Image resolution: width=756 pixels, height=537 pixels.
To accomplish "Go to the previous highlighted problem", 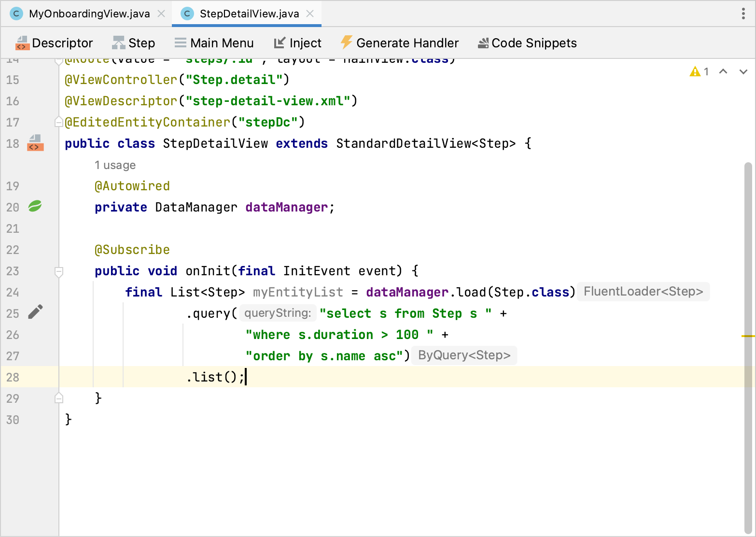I will pyautogui.click(x=723, y=71).
